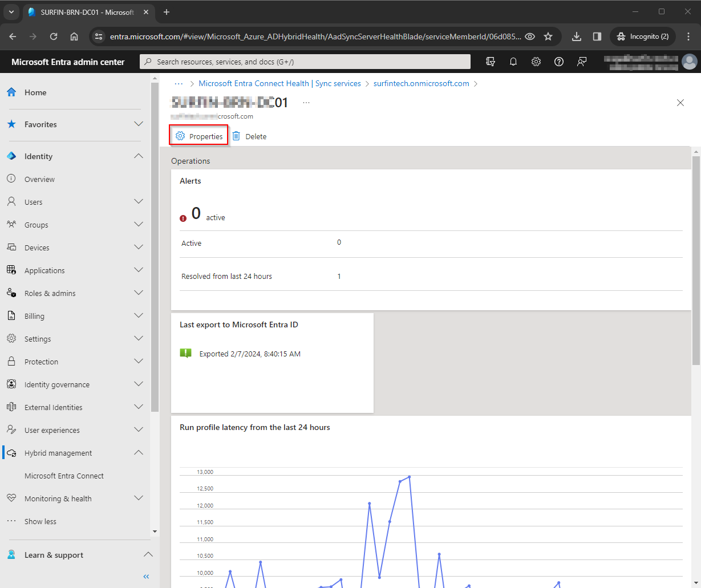Screen dimensions: 701x588
Task: Open the feedback icon in header
Action: (x=582, y=62)
